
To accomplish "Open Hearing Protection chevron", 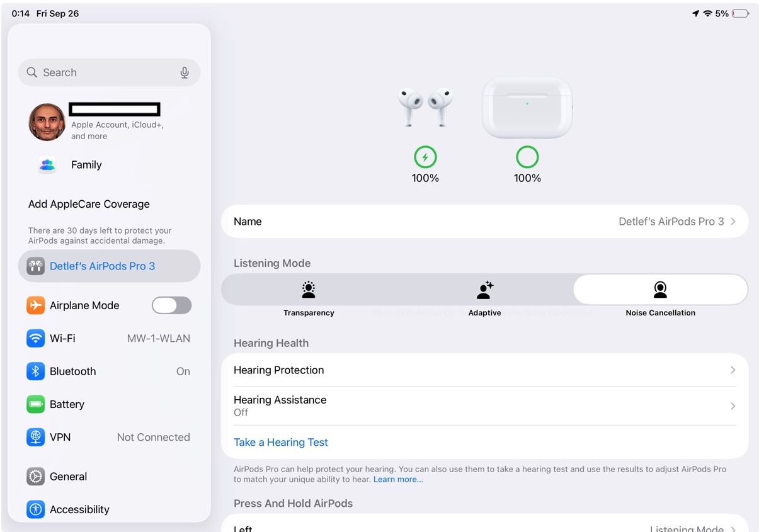I will click(733, 370).
